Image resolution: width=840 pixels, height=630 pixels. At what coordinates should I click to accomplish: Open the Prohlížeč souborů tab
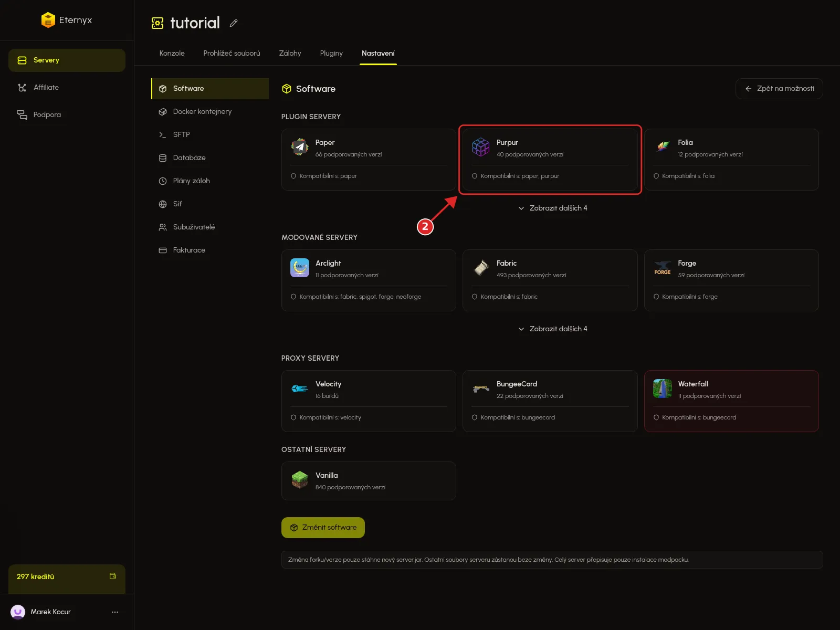click(x=232, y=54)
